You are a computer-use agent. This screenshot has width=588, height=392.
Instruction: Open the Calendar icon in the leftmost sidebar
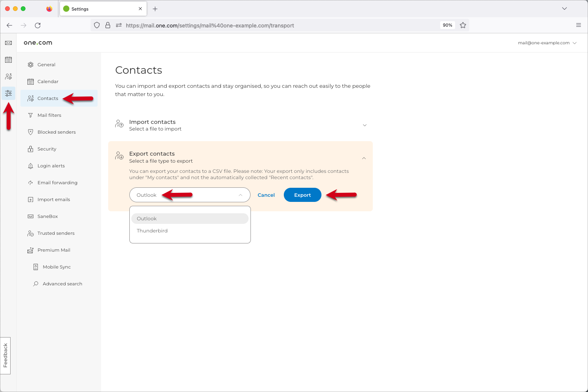point(8,60)
